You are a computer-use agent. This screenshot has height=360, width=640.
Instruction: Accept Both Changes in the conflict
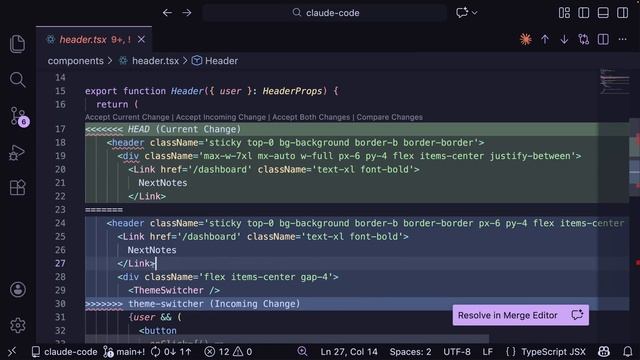point(311,117)
